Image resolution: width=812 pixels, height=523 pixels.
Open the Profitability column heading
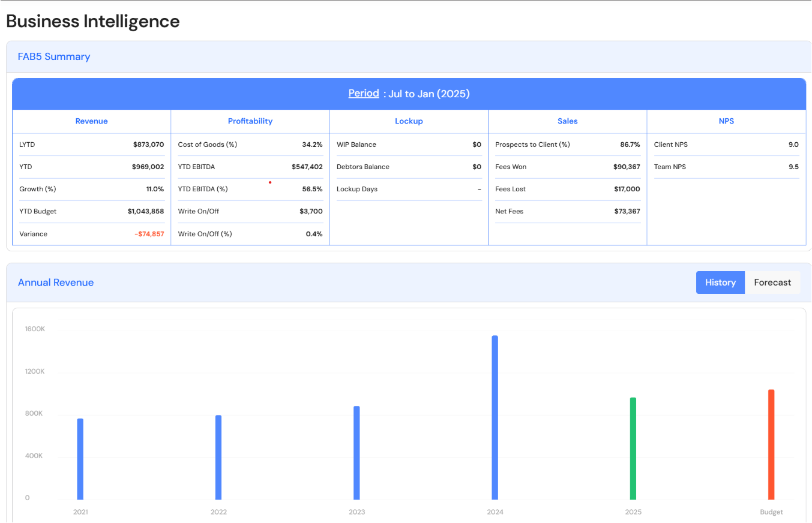pos(250,121)
